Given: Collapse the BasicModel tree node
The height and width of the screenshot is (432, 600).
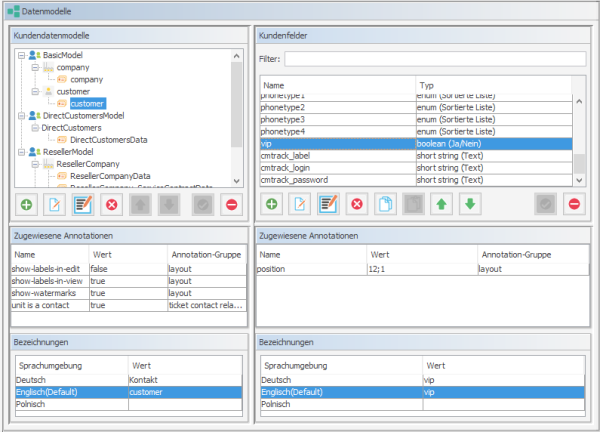Looking at the screenshot, I should (22, 55).
